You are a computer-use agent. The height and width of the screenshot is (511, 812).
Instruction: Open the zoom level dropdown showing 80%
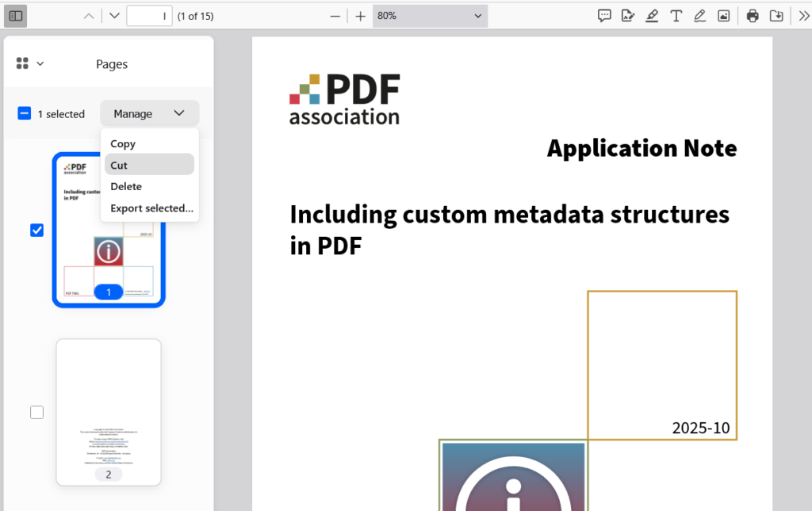pyautogui.click(x=430, y=15)
